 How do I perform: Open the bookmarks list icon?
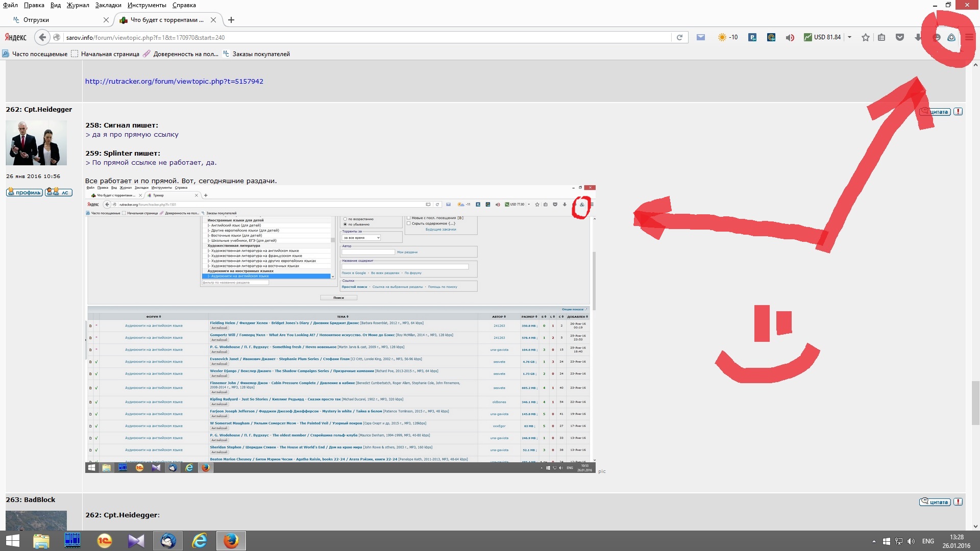[881, 37]
